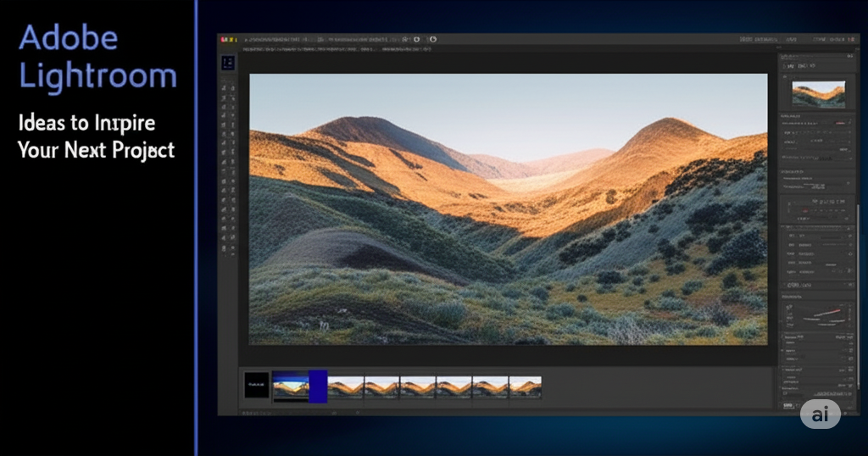The height and width of the screenshot is (456, 868).
Task: Select the blue-tinted landscape thumbnail in filmstrip
Action: point(291,386)
